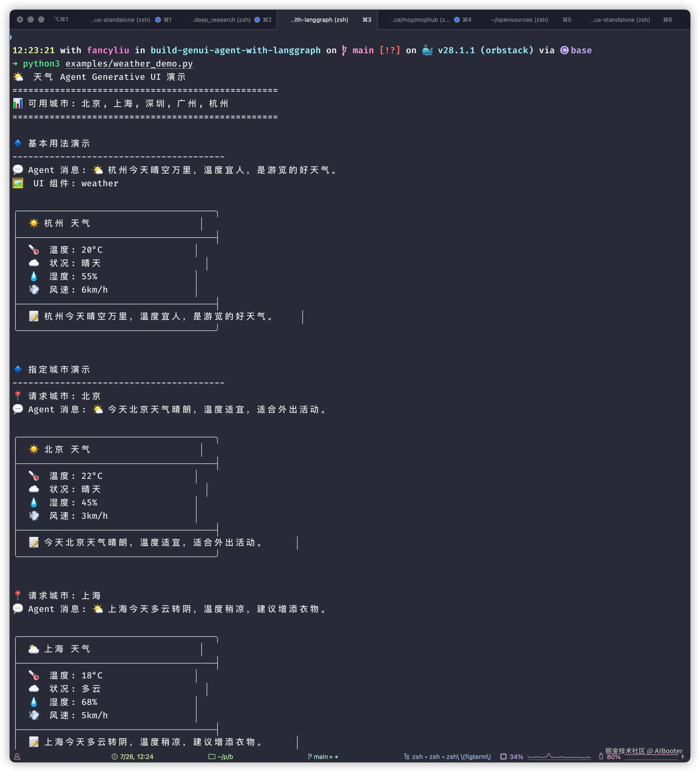Click the CPU usage sparkline graph
The height and width of the screenshot is (772, 700).
click(559, 757)
